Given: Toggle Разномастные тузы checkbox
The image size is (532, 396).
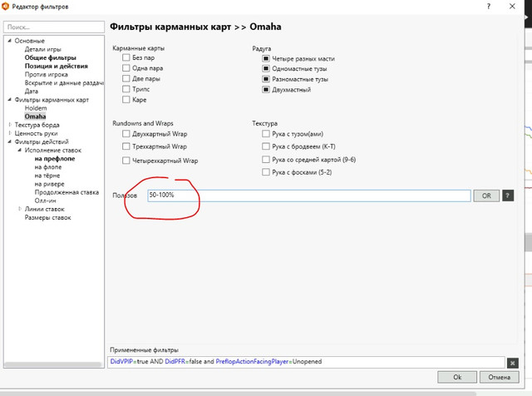Looking at the screenshot, I should pyautogui.click(x=266, y=79).
